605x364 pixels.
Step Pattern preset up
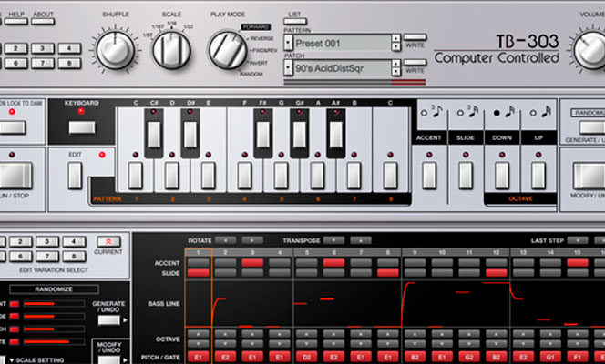[395, 38]
